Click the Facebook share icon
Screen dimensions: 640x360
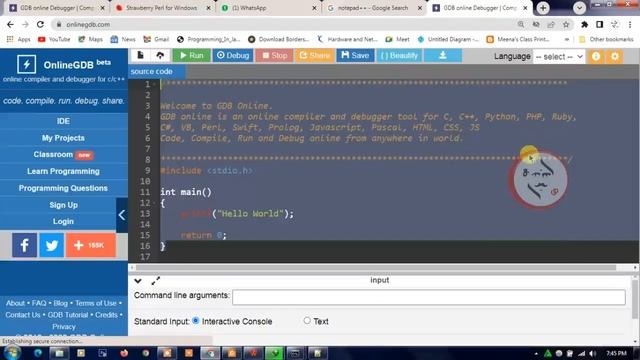[x=24, y=245]
